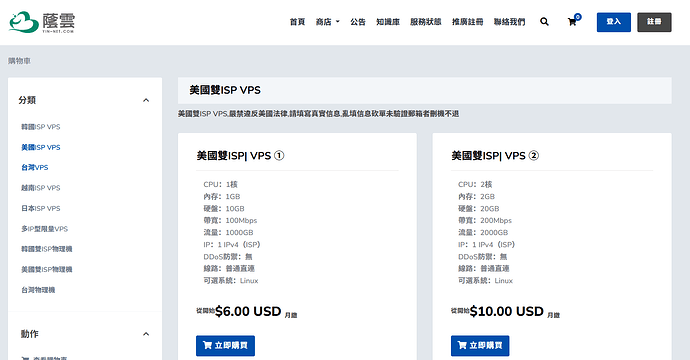Buy 美國雙ISP VPS ① now
The image size is (690, 360).
225,345
